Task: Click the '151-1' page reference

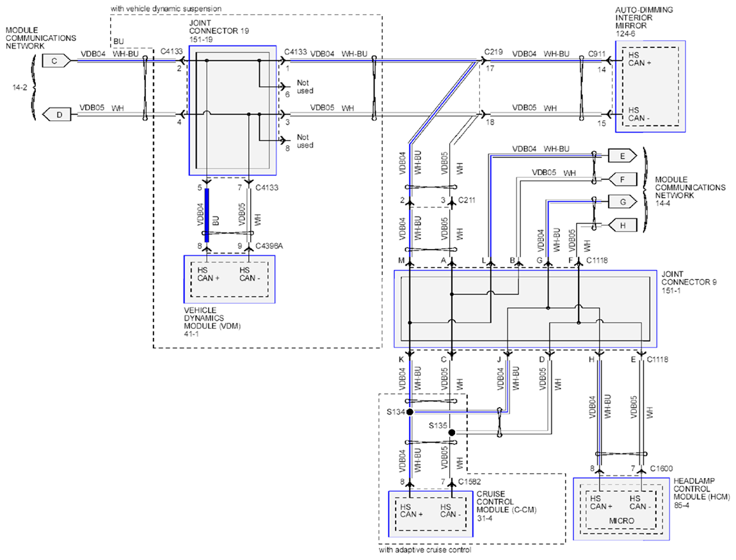Action: coord(671,291)
